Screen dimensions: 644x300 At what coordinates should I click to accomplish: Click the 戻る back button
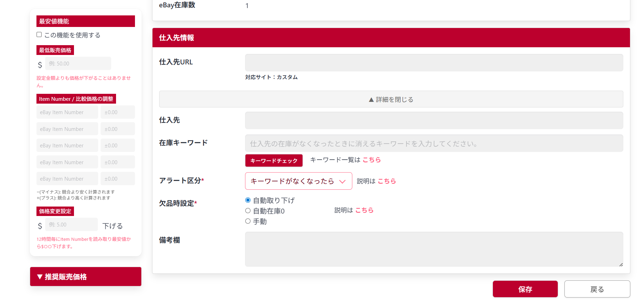click(x=597, y=289)
